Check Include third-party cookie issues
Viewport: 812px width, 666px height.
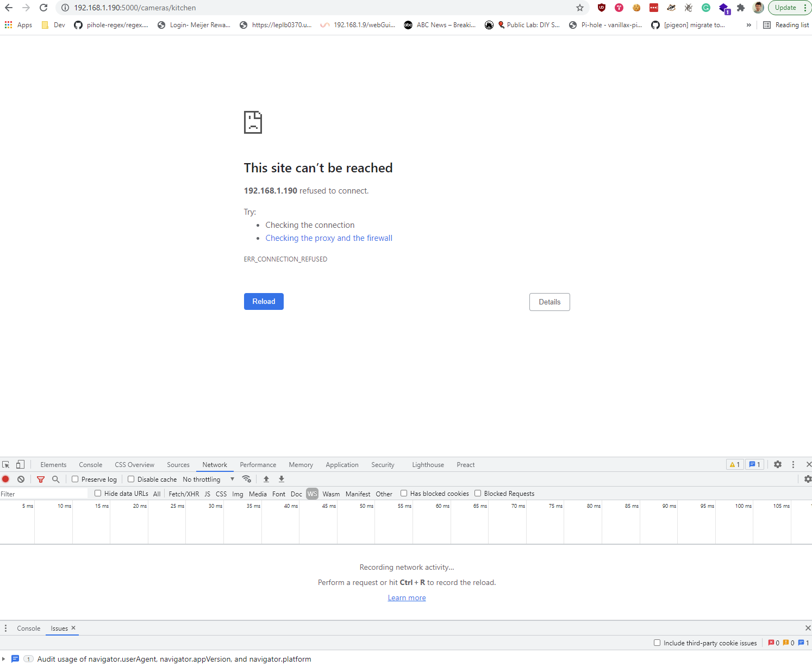point(657,643)
